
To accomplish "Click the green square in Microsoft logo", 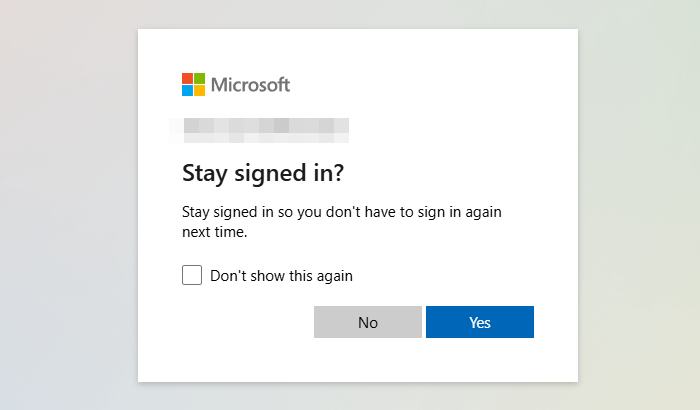I will pos(199,78).
